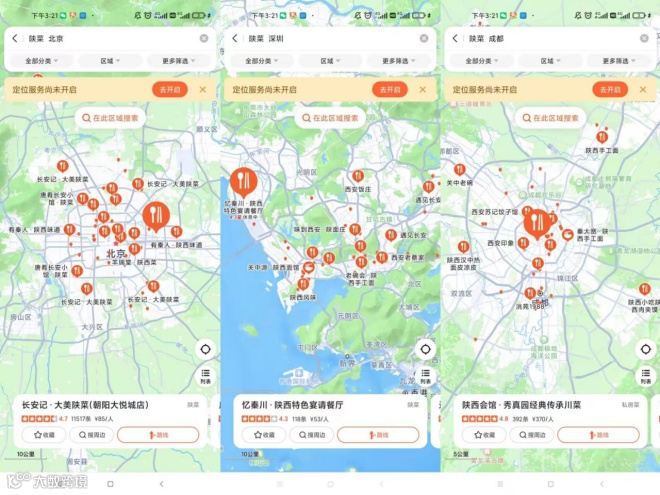The width and height of the screenshot is (660, 495).
Task: Tap 收藏 on 长安记 card
Action: pyautogui.click(x=44, y=435)
